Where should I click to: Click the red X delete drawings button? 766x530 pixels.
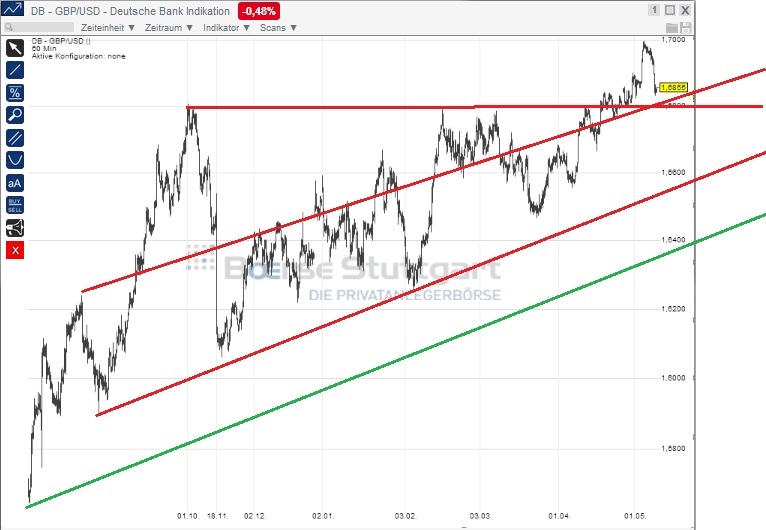pos(15,251)
